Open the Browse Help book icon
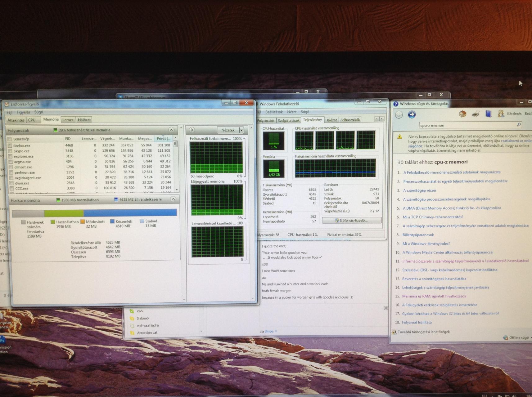This screenshot has width=532, height=397. (489, 114)
